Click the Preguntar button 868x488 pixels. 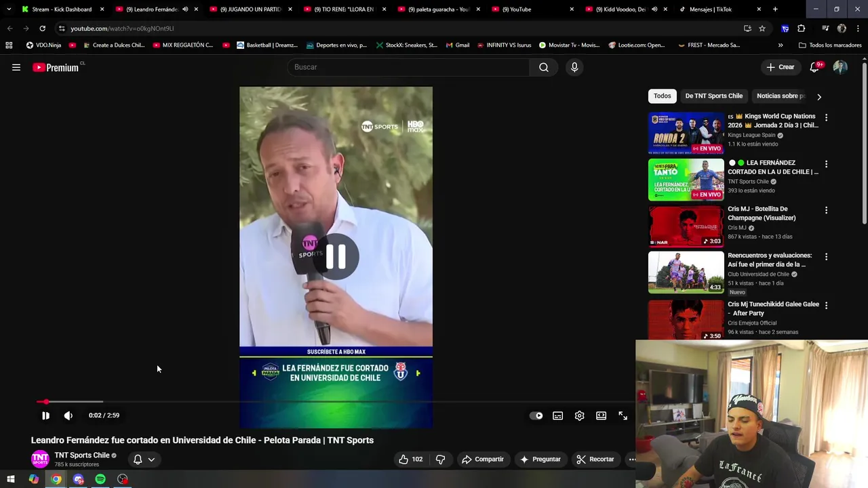coord(540,459)
